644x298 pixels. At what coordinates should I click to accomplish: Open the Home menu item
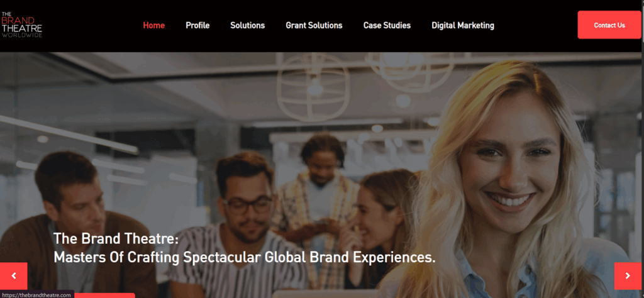point(154,25)
